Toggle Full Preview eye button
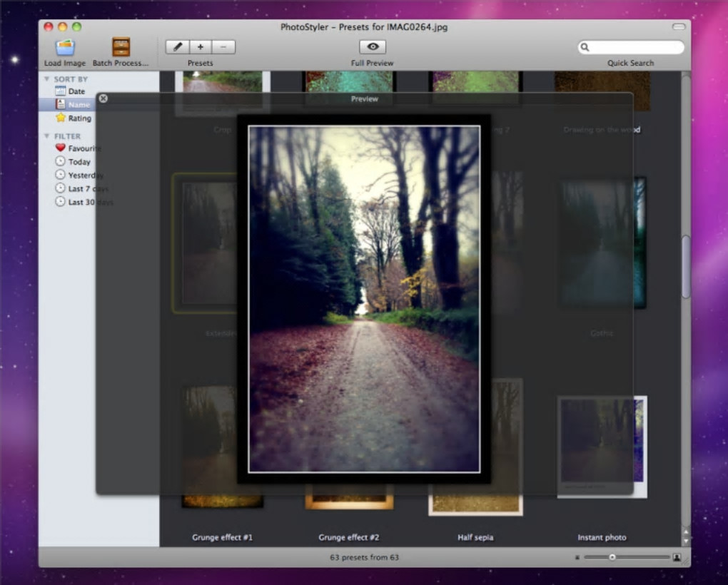728x585 pixels. click(372, 47)
